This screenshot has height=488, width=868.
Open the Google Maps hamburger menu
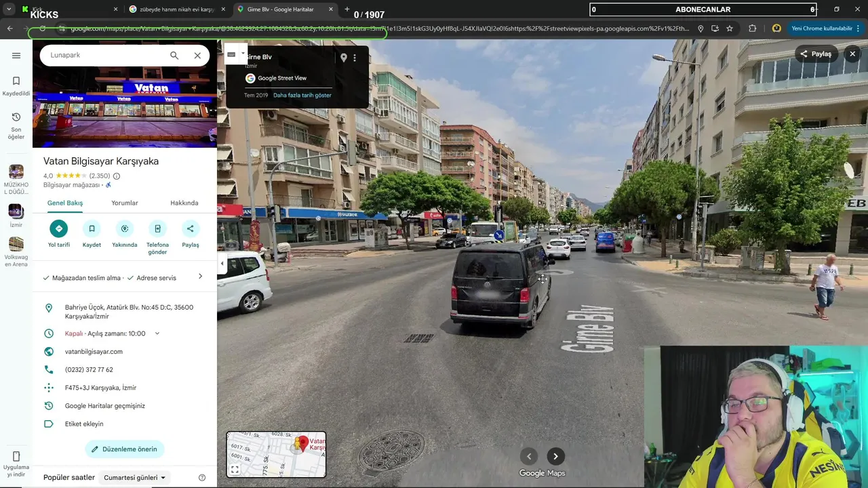pos(16,56)
